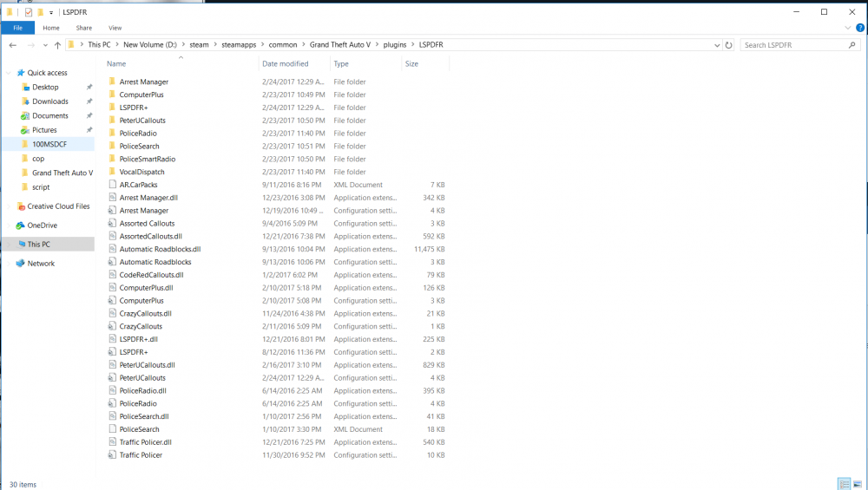The width and height of the screenshot is (868, 490).
Task: Click the PoliceSearch XML file icon
Action: [x=112, y=429]
